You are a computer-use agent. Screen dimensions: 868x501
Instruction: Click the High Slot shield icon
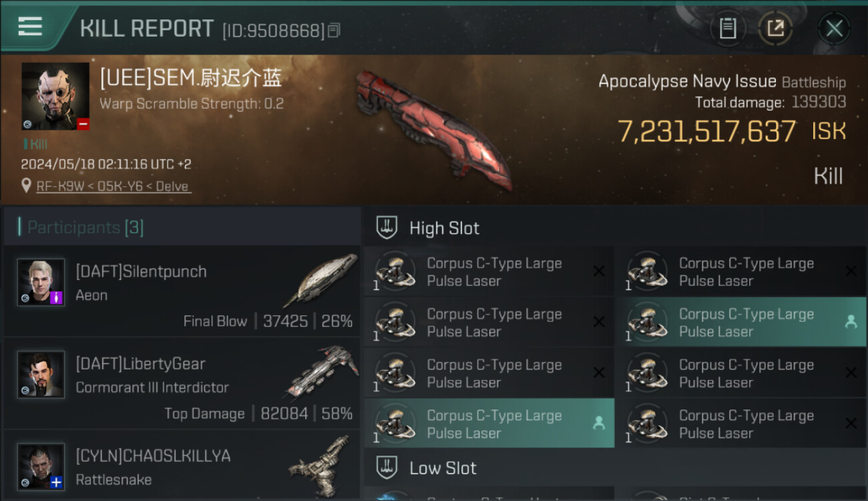(x=387, y=228)
